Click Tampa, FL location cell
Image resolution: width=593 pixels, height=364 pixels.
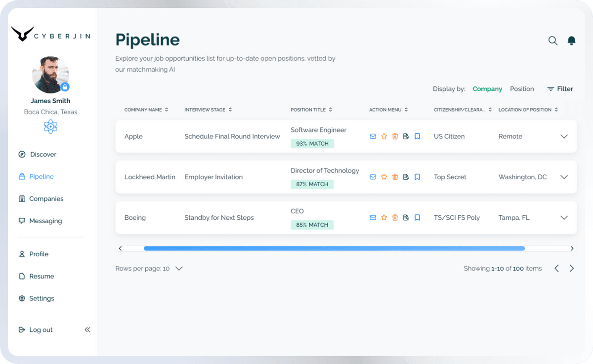514,217
